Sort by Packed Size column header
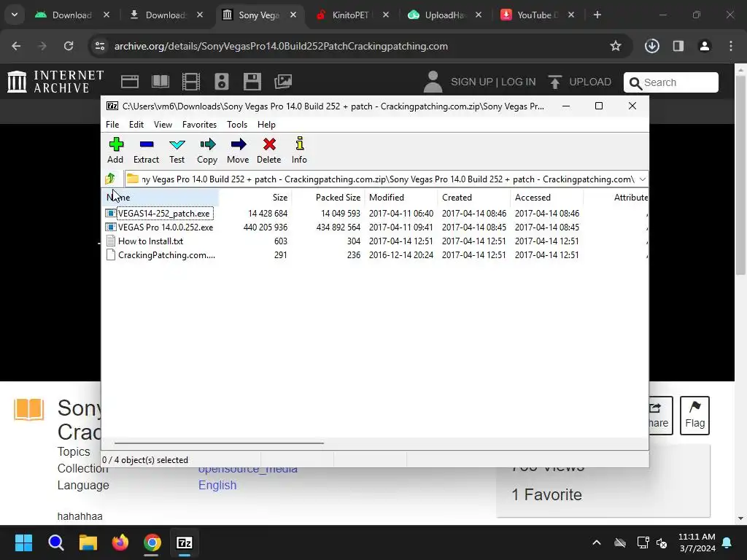This screenshot has width=747, height=560. pyautogui.click(x=328, y=197)
